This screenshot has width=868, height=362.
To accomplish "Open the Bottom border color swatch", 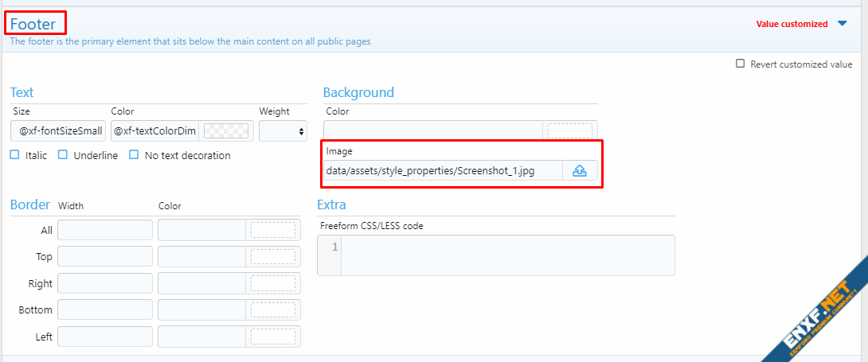I will (x=272, y=309).
